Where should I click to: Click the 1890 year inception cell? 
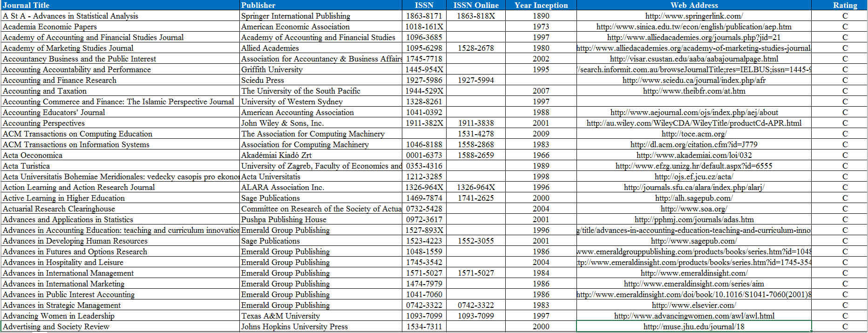click(x=541, y=16)
